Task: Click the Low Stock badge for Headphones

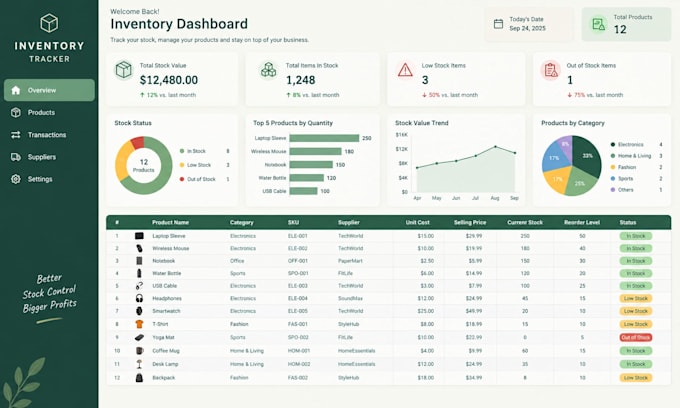Action: click(636, 298)
